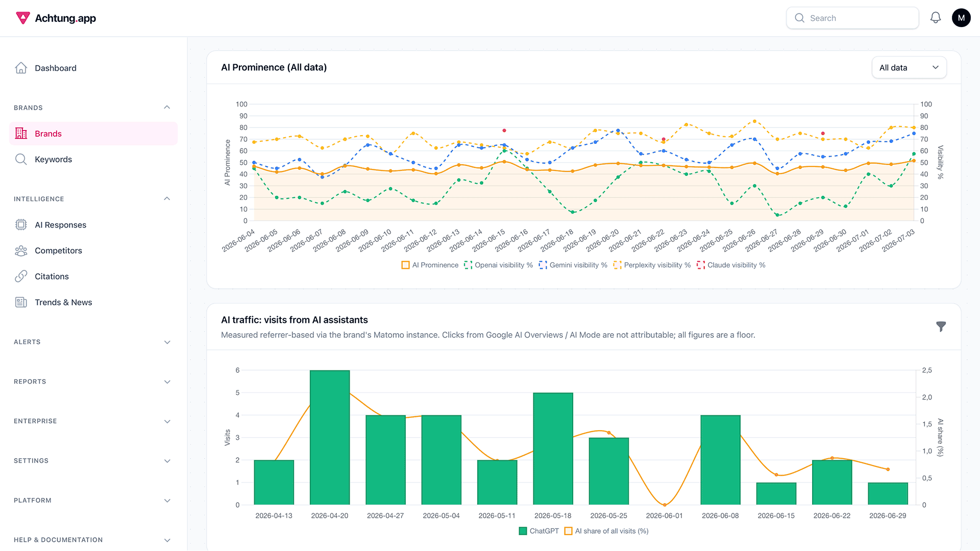The height and width of the screenshot is (551, 980).
Task: Toggle Openai visibility % legend series
Action: point(498,265)
